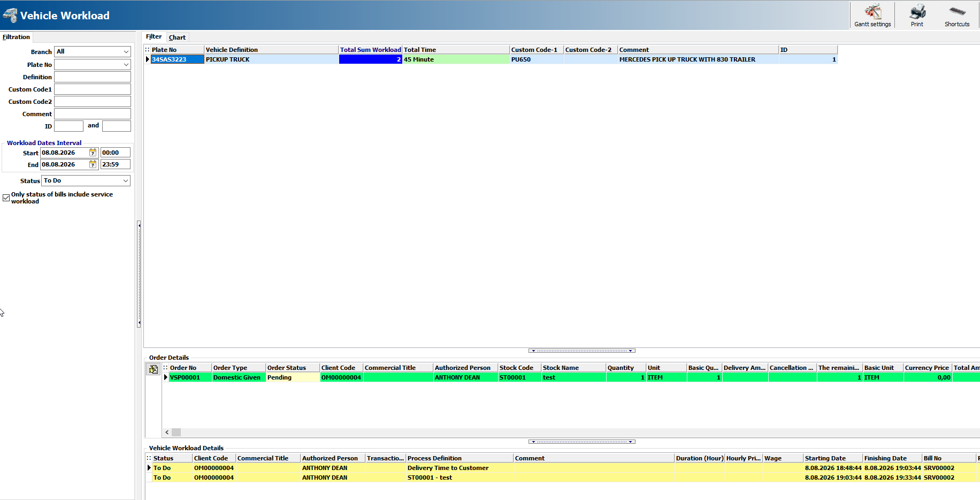The image size is (980, 500).
Task: Click the 'Pending' order status cell
Action: (293, 377)
